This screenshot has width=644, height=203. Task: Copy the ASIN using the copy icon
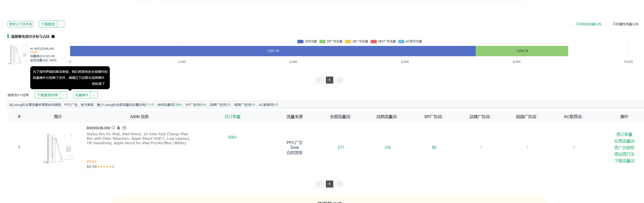[x=124, y=128]
